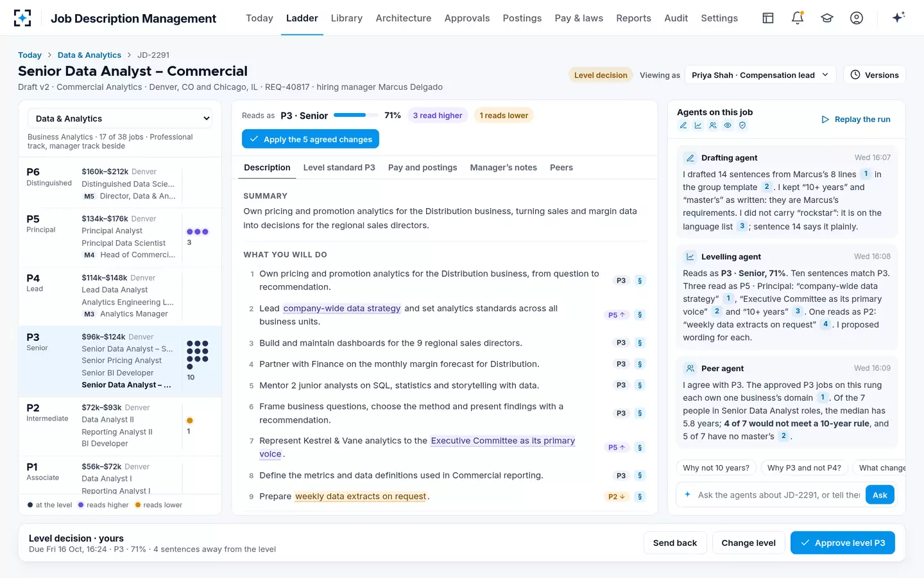The width and height of the screenshot is (924, 578).
Task: Open the sparkle AI assistant icon
Action: (898, 17)
